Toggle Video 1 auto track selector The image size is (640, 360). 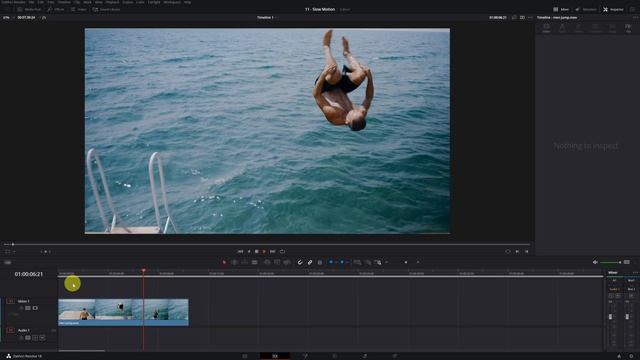[28, 308]
